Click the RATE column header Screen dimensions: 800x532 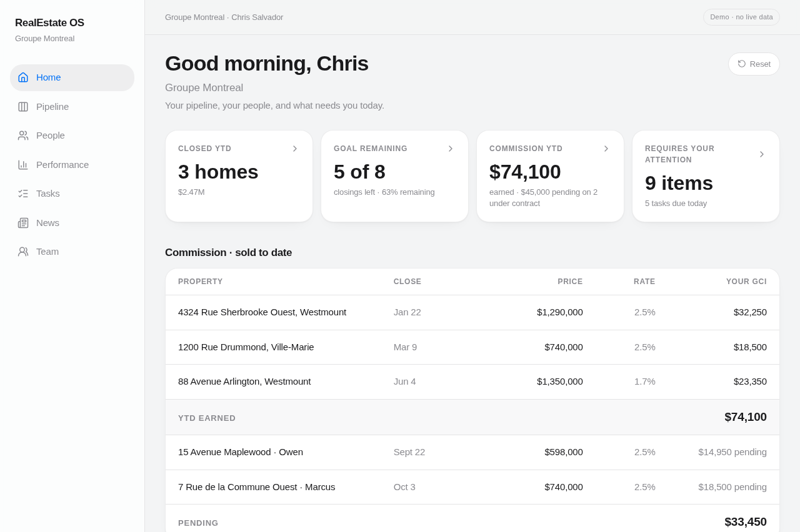click(644, 282)
